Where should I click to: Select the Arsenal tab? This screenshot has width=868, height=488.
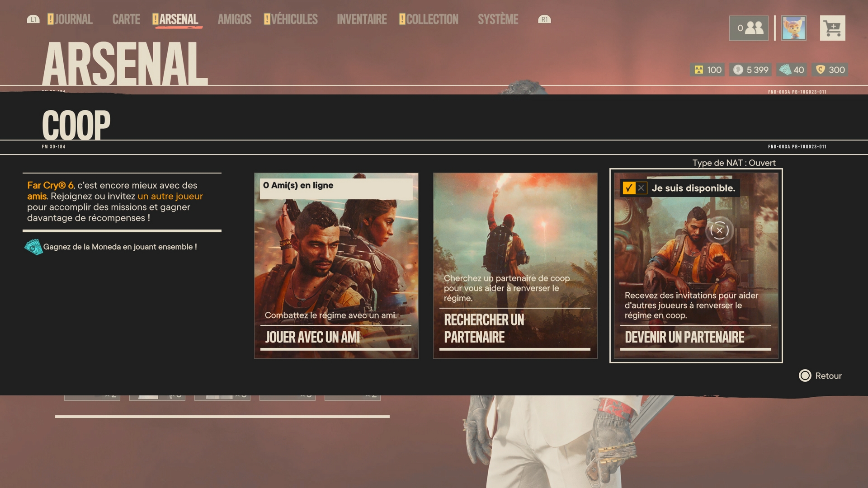175,19
